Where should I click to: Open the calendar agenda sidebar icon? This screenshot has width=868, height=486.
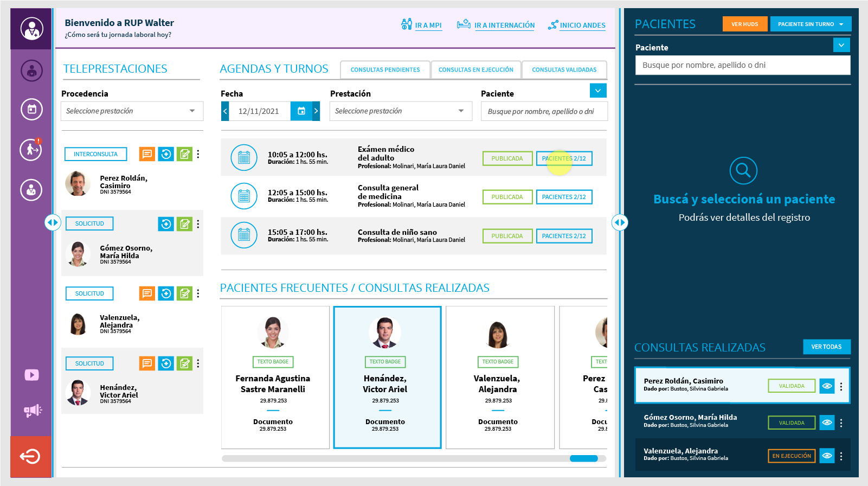point(31,110)
